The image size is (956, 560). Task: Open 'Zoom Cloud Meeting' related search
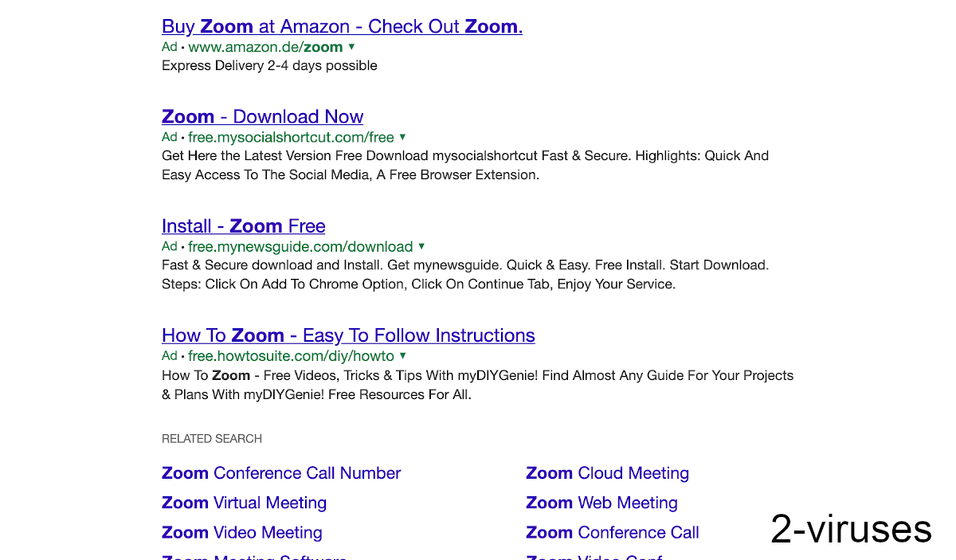point(607,473)
